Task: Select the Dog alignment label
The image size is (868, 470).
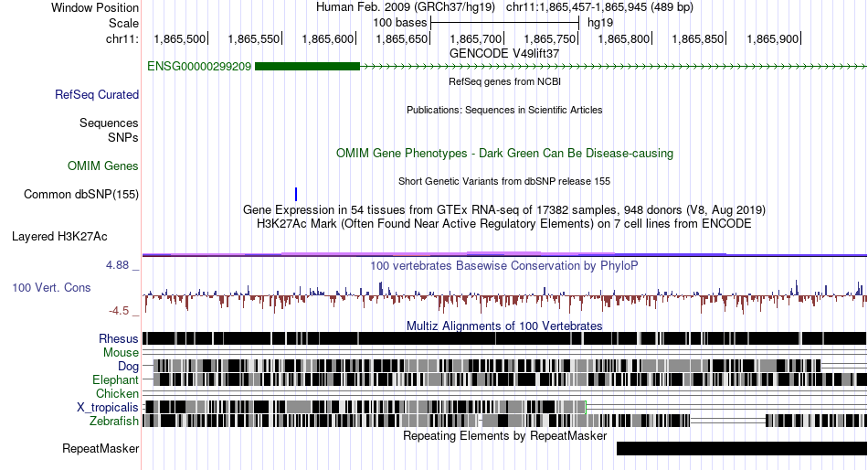Action: pos(129,367)
